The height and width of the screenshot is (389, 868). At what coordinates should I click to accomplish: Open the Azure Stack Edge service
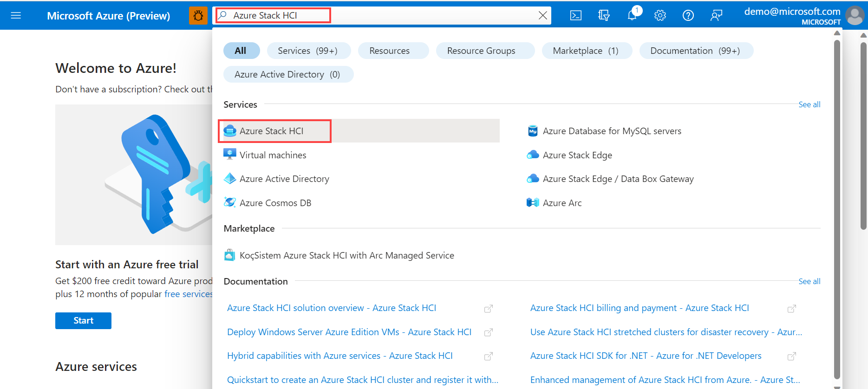click(577, 155)
